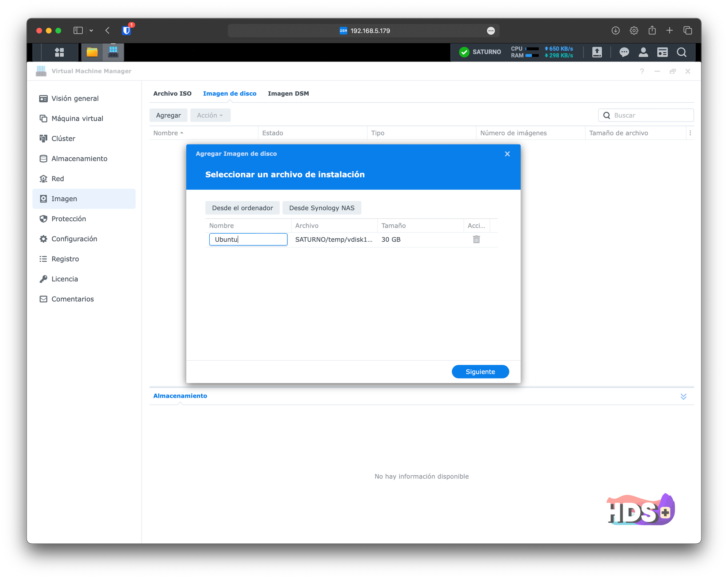Click Desde el ordenador button
The height and width of the screenshot is (579, 728).
coord(242,208)
